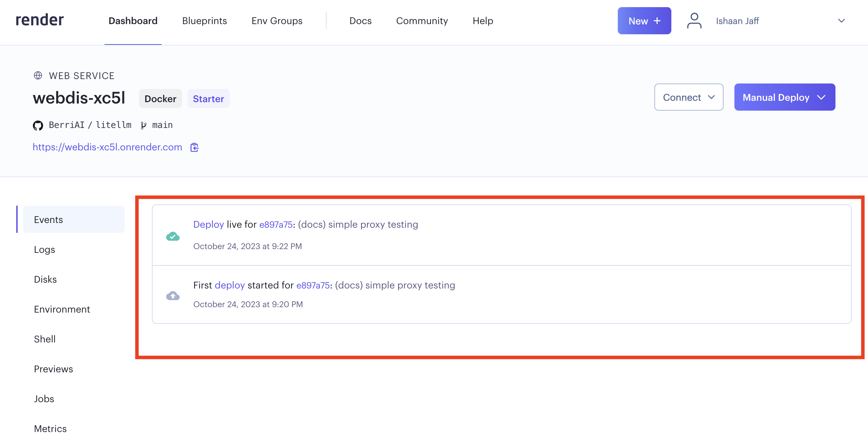
Task: Click the green deploy live cloud icon
Action: [173, 236]
